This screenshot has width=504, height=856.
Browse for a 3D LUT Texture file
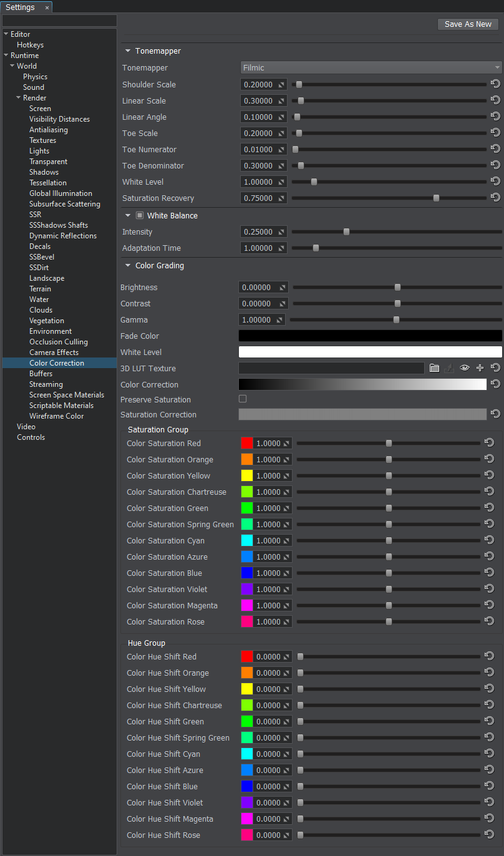(x=434, y=368)
